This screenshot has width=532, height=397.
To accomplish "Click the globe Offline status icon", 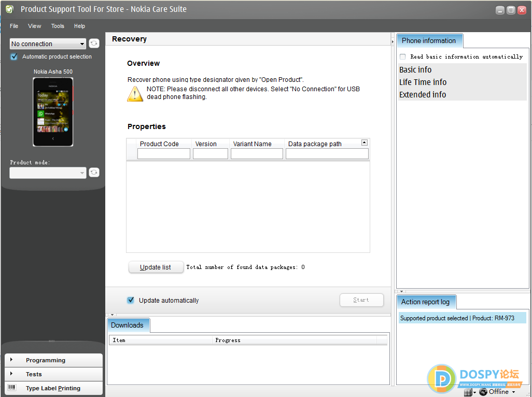I will coord(483,392).
